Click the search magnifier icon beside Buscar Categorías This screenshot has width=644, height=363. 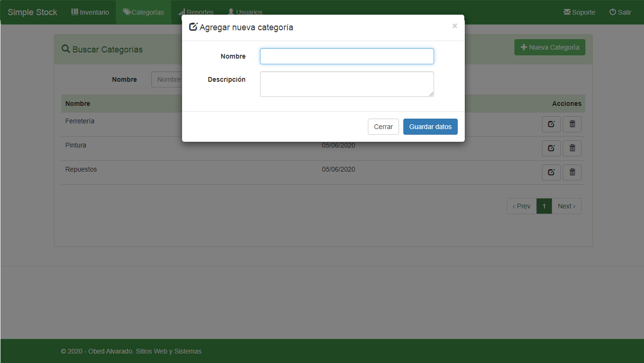66,49
